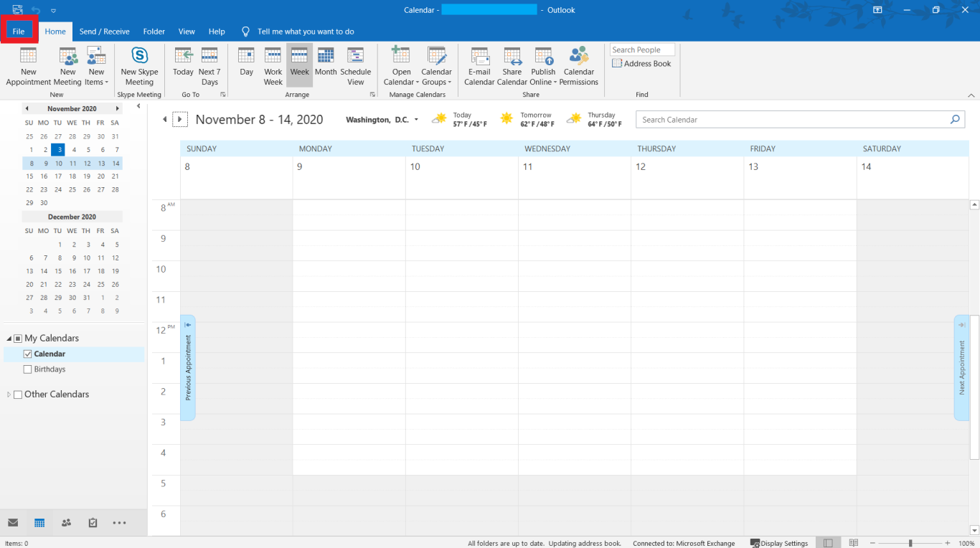Click the Search People field

click(642, 49)
